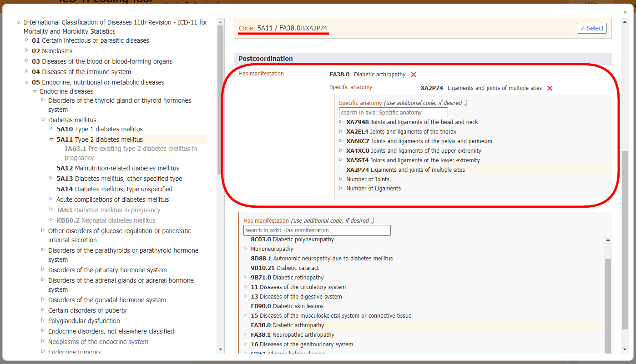Expand 11 Diseases of the circulatory system

pyautogui.click(x=245, y=287)
